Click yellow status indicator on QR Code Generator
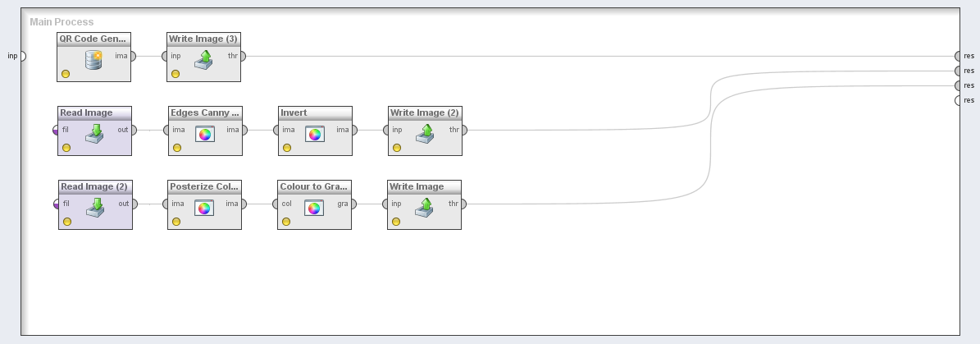This screenshot has height=344, width=980. point(66,74)
